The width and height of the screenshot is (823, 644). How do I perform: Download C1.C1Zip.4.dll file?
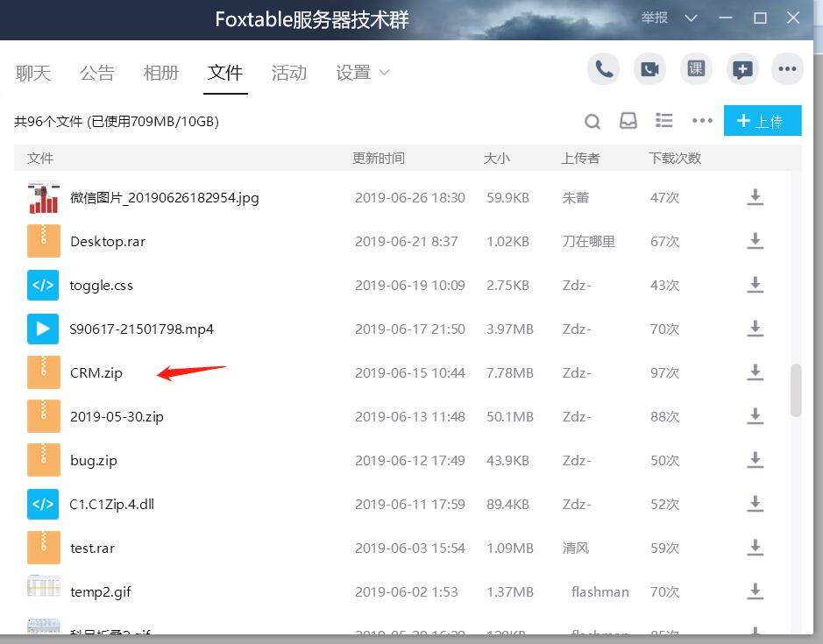(x=755, y=504)
